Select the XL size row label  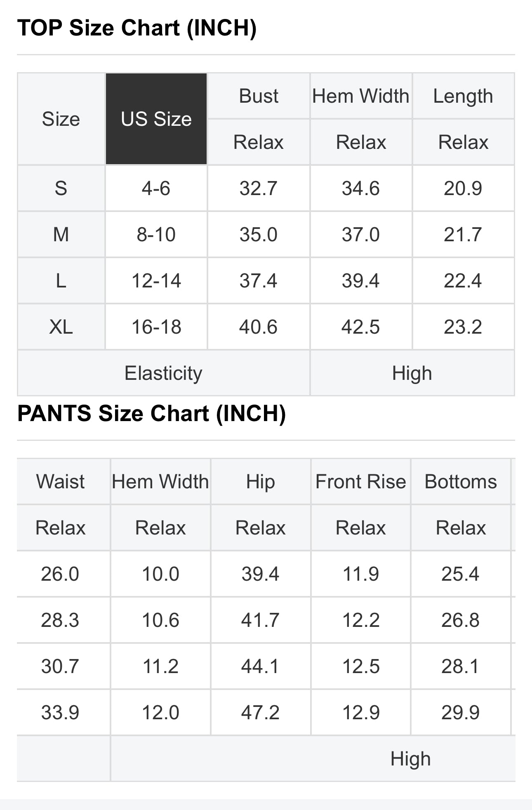61,327
